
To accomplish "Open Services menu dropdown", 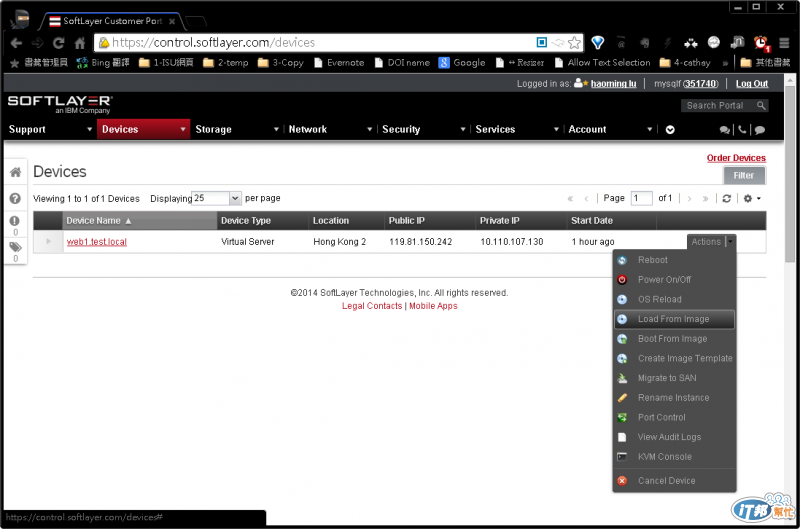I will point(517,129).
